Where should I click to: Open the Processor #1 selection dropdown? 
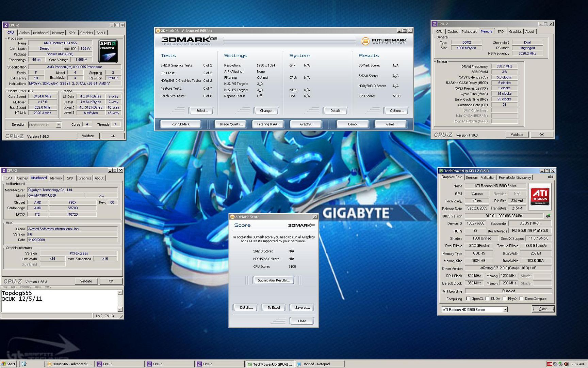tap(59, 125)
